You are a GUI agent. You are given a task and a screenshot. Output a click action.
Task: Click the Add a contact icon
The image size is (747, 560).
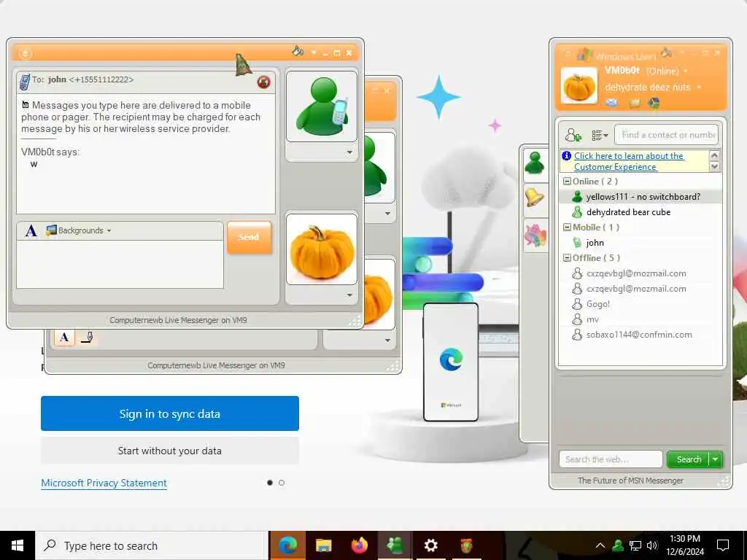pos(573,135)
